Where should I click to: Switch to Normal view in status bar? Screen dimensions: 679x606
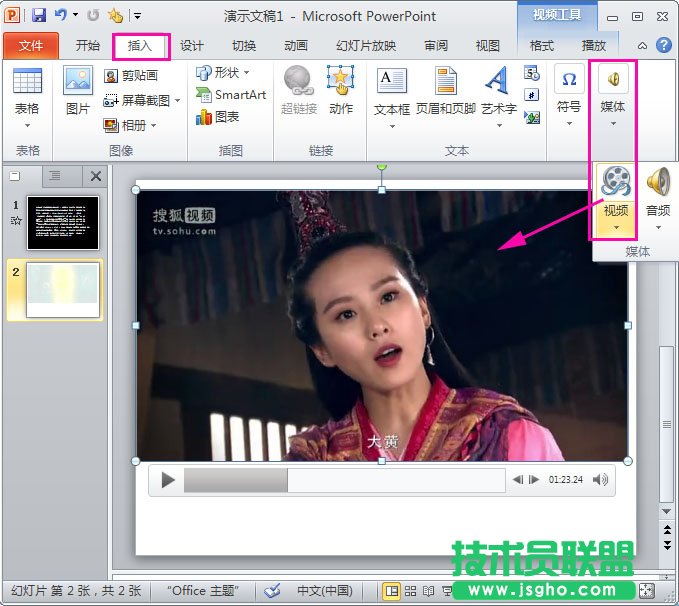(392, 591)
